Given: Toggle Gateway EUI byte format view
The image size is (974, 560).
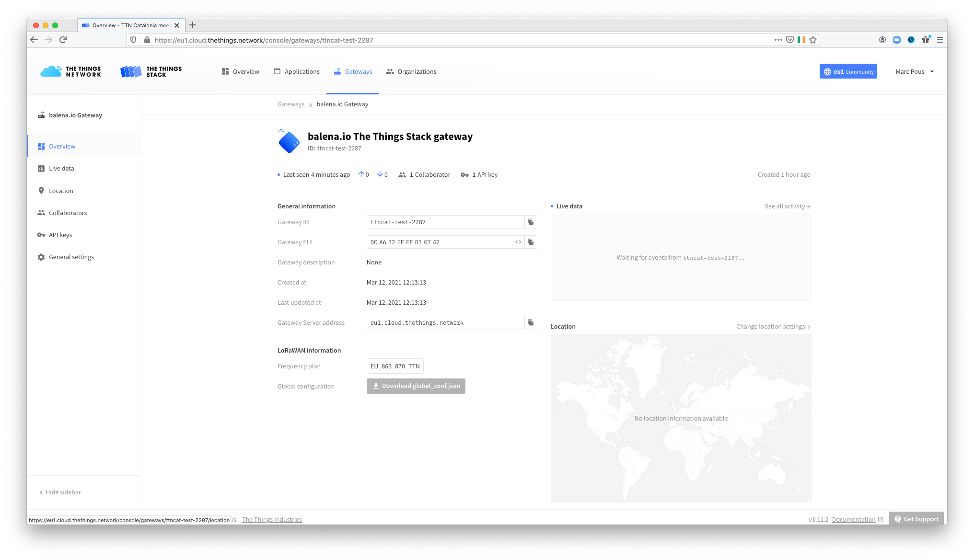Looking at the screenshot, I should coord(518,242).
